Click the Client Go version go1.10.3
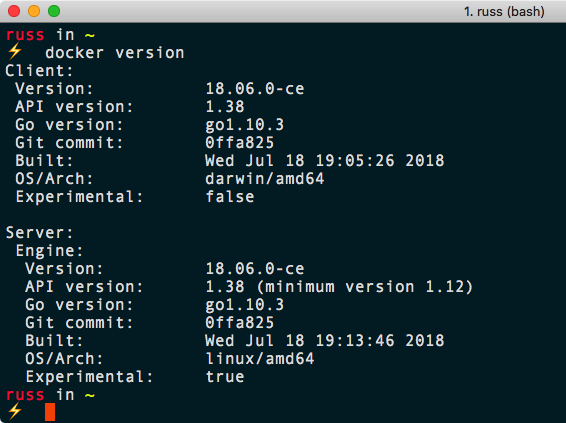The width and height of the screenshot is (566, 423). (245, 125)
